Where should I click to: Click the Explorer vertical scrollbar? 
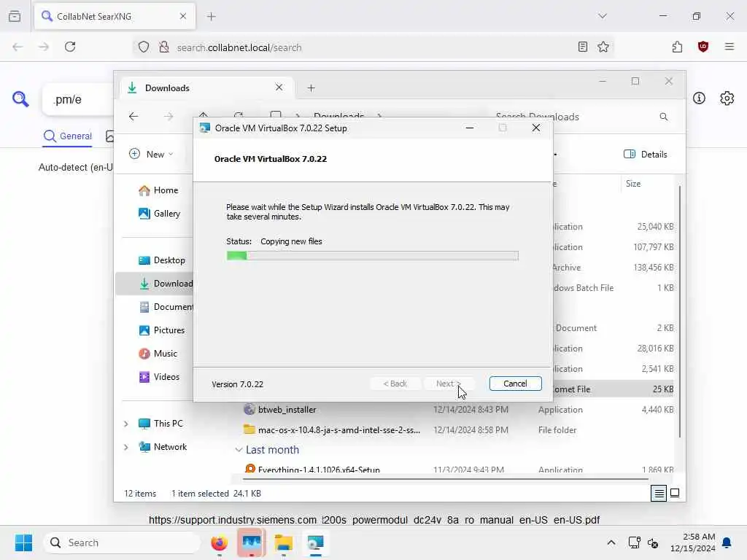679,312
